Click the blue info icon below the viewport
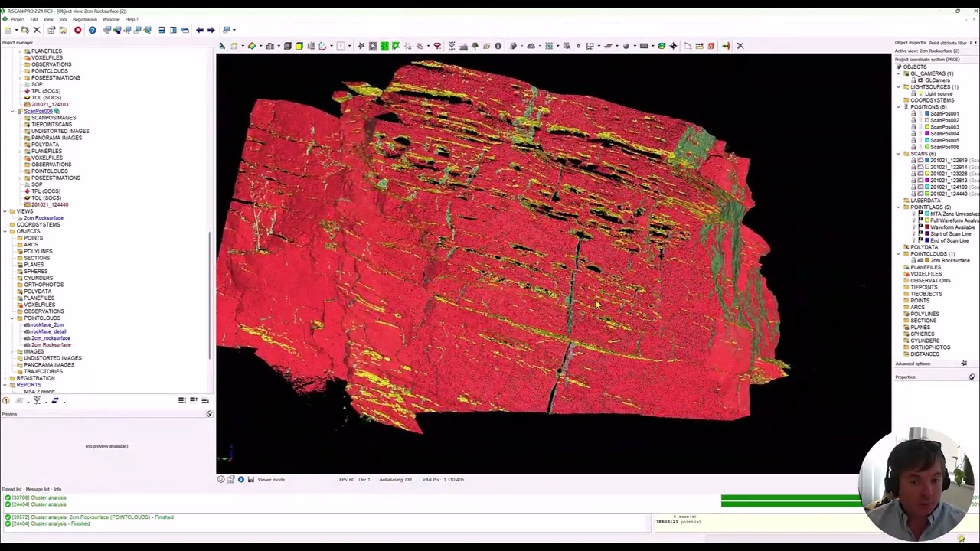This screenshot has height=551, width=980. click(240, 479)
